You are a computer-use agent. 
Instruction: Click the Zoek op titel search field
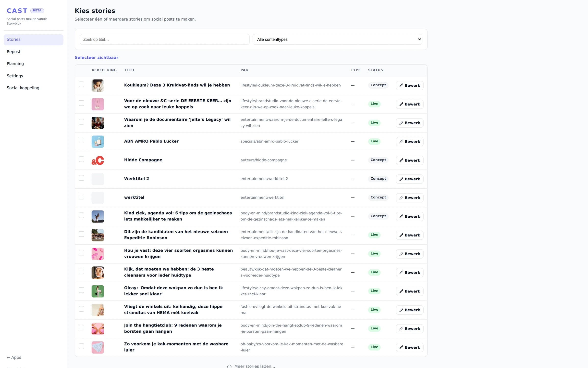(x=165, y=39)
